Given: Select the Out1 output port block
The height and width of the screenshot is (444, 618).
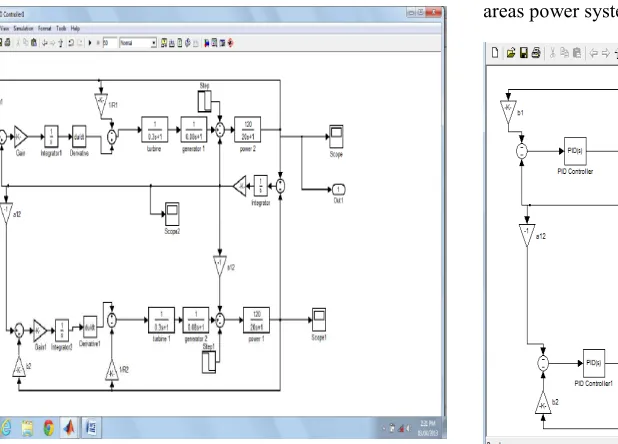Looking at the screenshot, I should tap(338, 189).
